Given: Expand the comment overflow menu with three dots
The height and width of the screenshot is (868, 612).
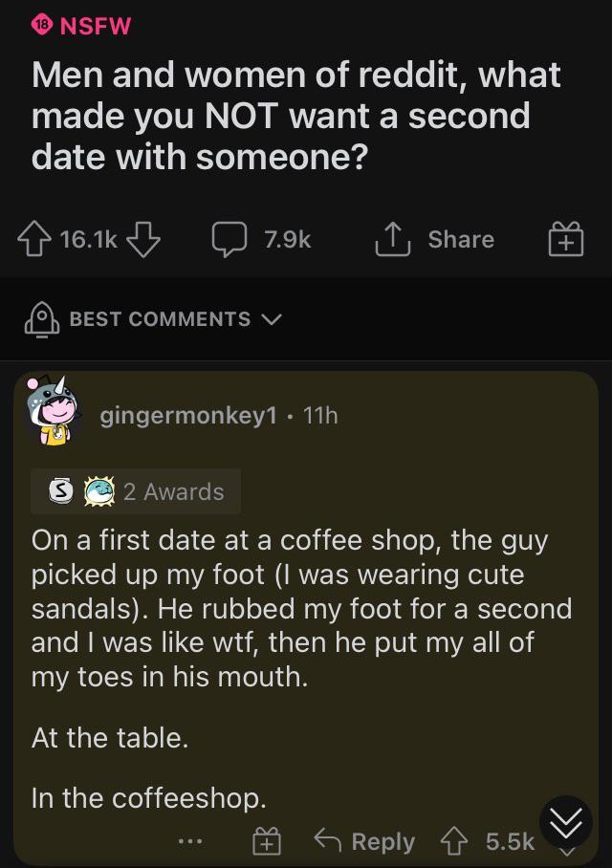Looking at the screenshot, I should coord(189,841).
